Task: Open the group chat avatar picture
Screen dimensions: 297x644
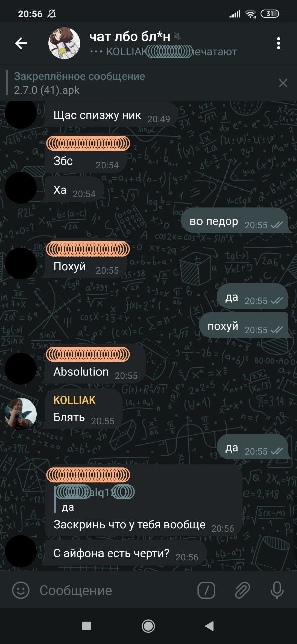Action: pyautogui.click(x=64, y=43)
